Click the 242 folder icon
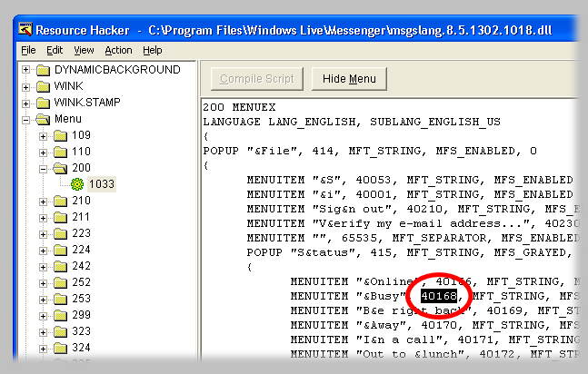Image resolution: width=588 pixels, height=374 pixels. 60,266
